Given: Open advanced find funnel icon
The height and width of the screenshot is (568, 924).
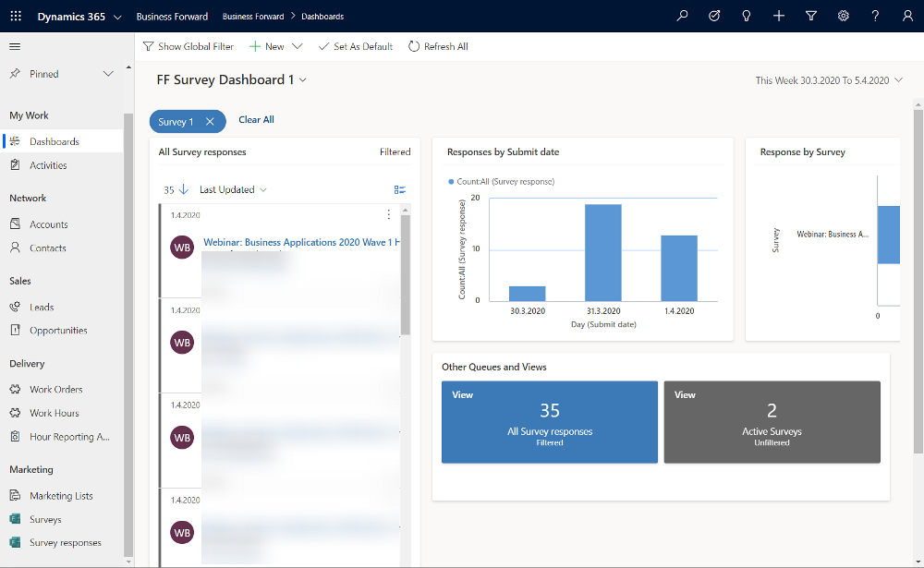Looking at the screenshot, I should point(811,16).
